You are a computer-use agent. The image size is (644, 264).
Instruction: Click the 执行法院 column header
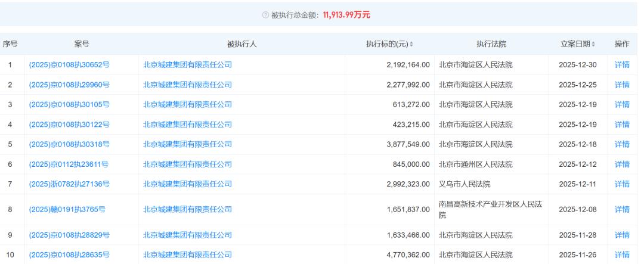(491, 44)
